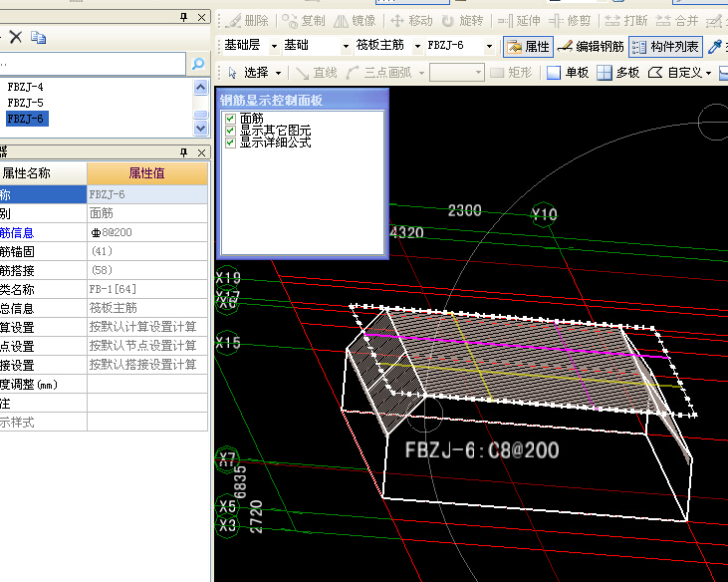Click the 复制 (Copy) tool
The height and width of the screenshot is (582, 728).
coord(303,21)
